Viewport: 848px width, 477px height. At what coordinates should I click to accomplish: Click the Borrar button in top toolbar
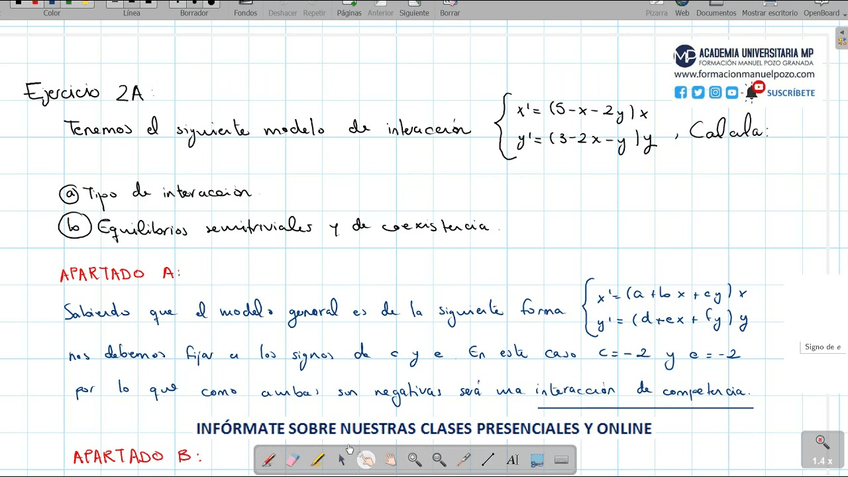tap(450, 9)
